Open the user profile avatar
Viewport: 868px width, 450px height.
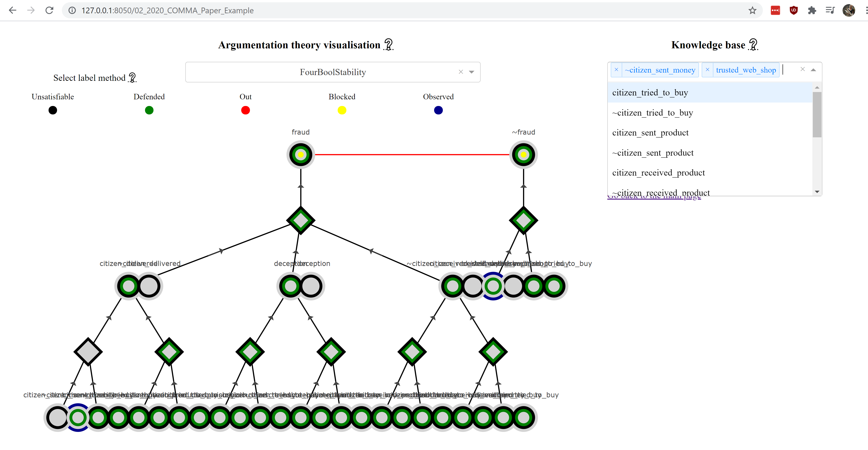[849, 11]
